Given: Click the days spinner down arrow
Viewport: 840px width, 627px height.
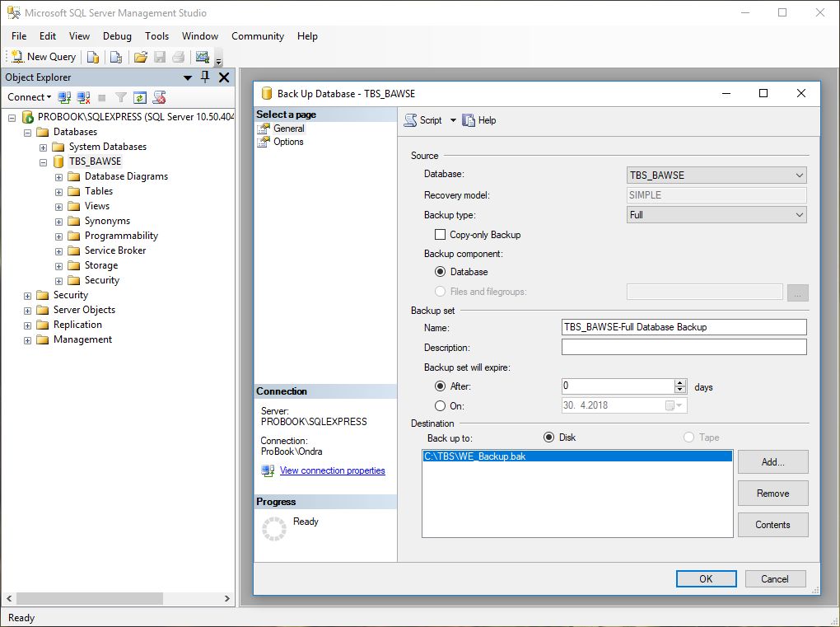Looking at the screenshot, I should point(679,391).
